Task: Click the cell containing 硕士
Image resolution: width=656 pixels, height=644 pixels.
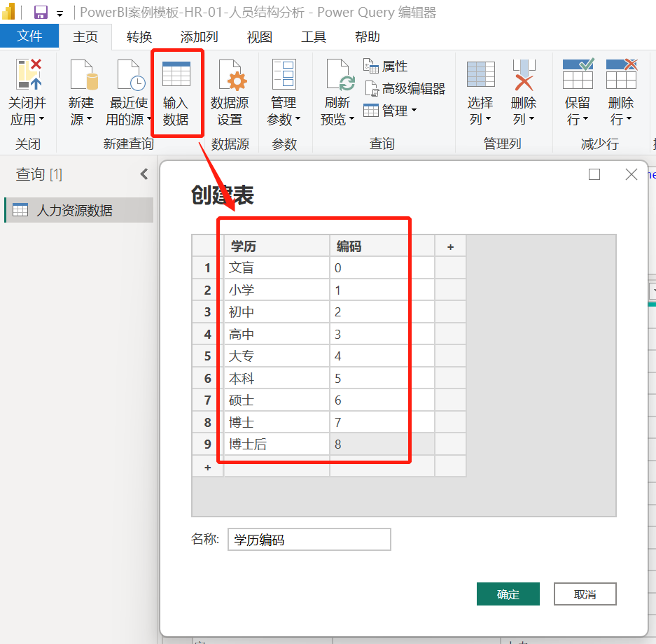Action: 277,400
